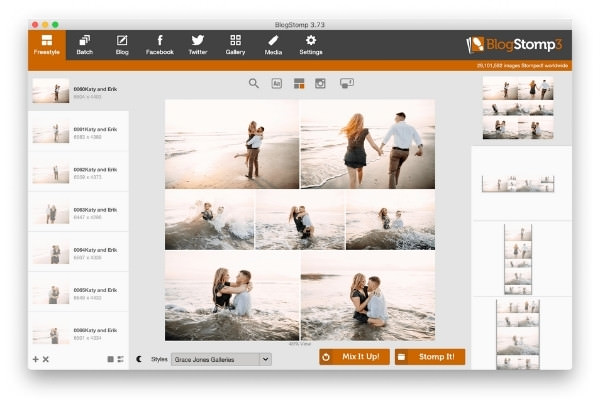The image size is (600, 400).
Task: Click the couple lifting photo in collage
Action: 232,144
